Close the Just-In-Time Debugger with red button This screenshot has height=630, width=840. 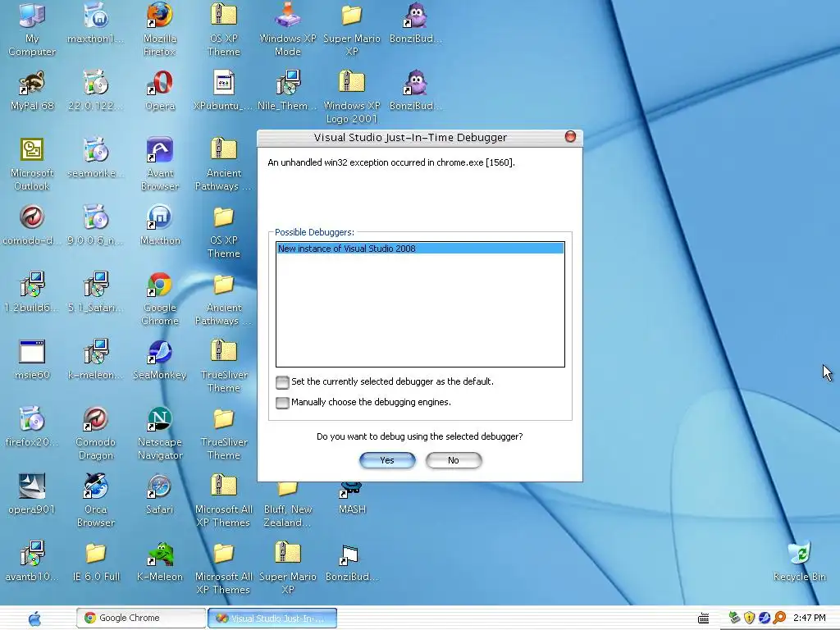(x=571, y=137)
